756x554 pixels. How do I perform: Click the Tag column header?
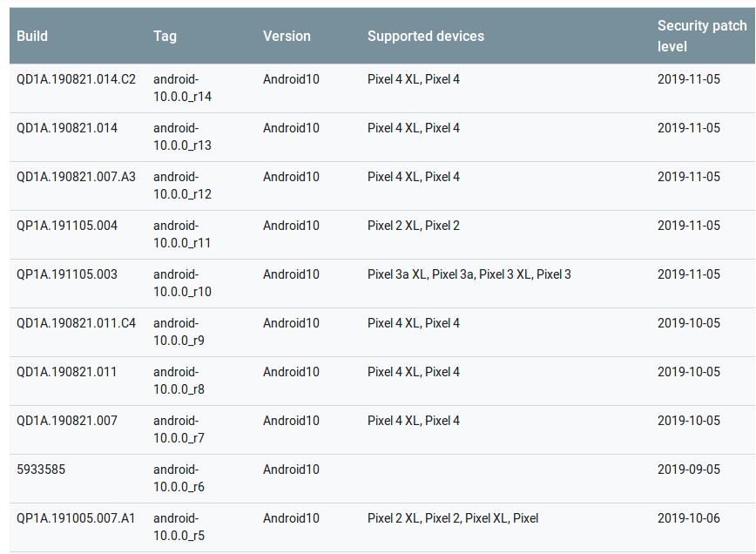tap(165, 37)
